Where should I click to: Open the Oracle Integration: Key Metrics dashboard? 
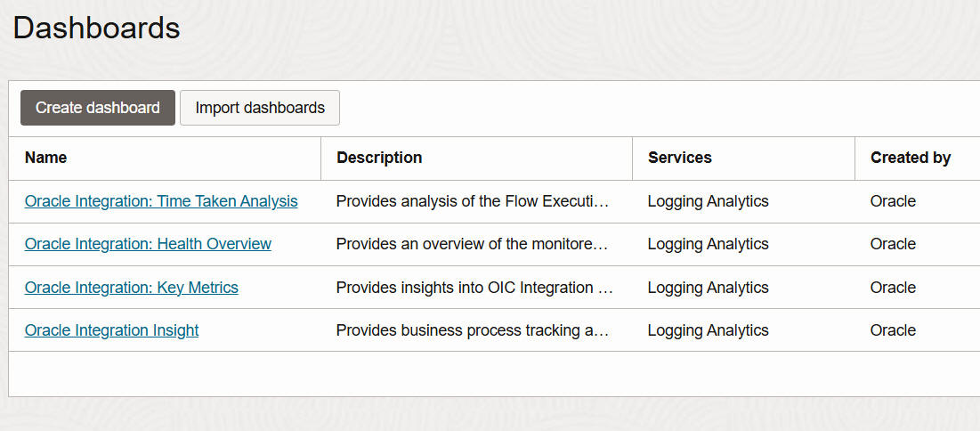[132, 288]
